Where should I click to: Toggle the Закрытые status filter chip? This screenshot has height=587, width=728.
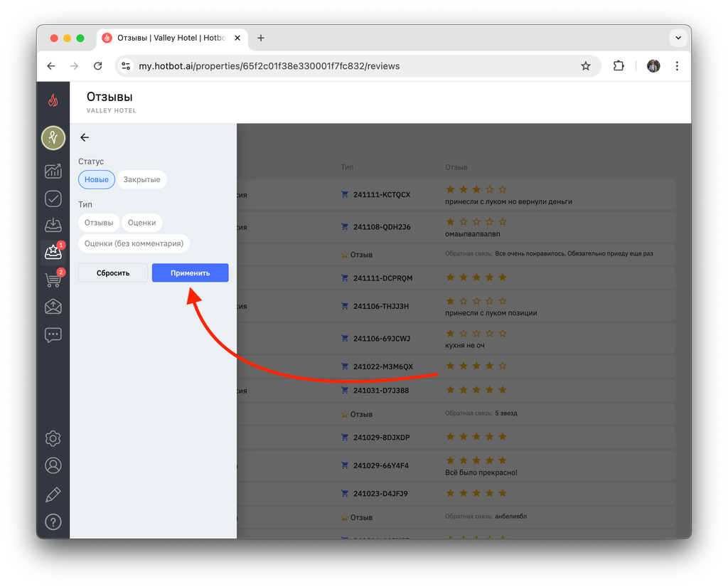141,179
